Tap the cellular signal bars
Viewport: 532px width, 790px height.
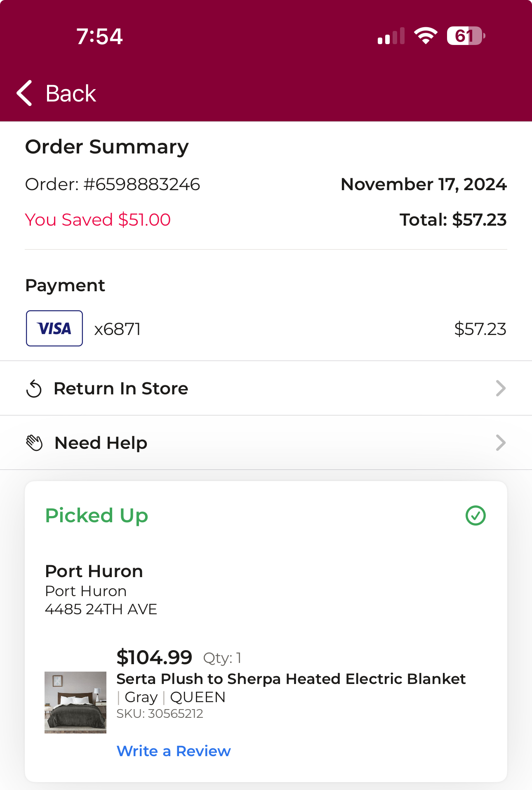(x=391, y=36)
